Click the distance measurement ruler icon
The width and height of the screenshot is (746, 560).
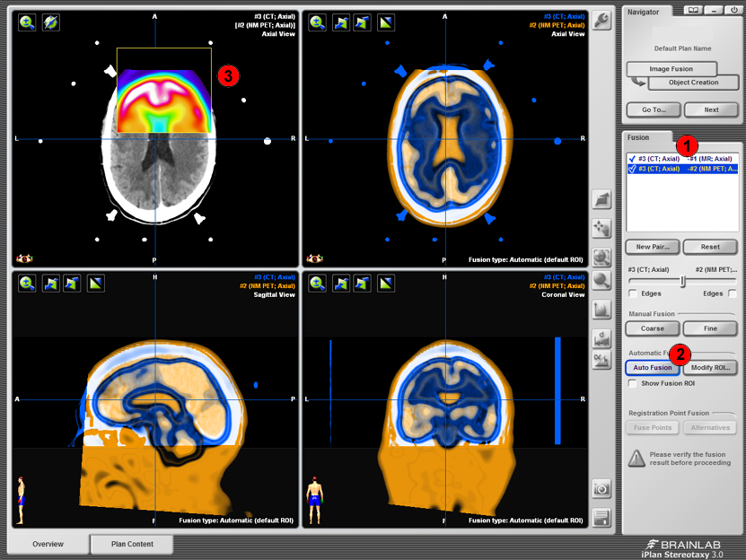tap(601, 338)
